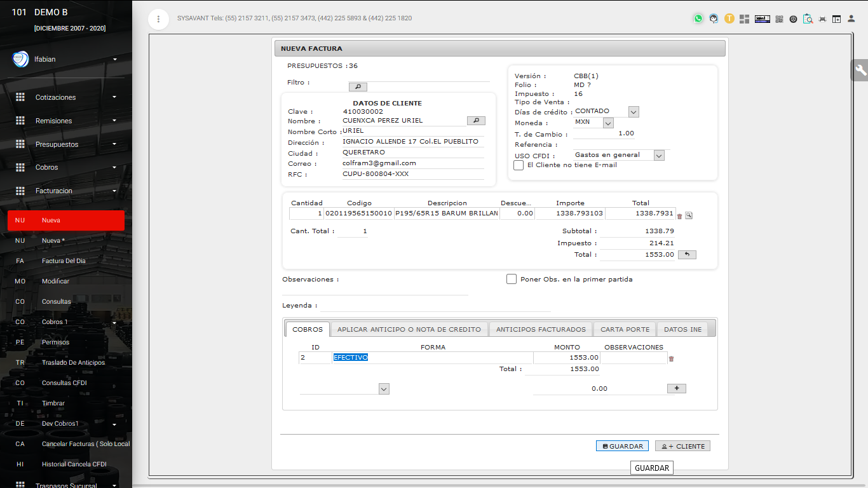Open the Moneda MXN dropdown

click(608, 123)
